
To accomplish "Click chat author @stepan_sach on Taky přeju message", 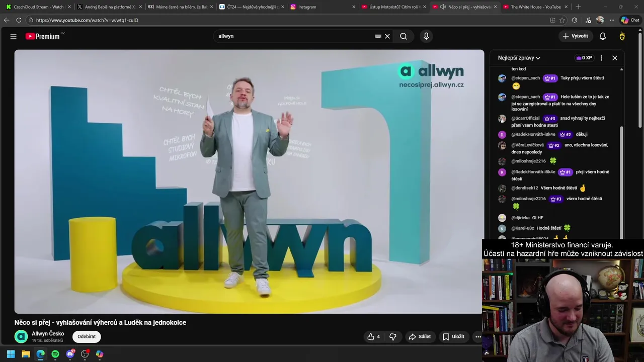I will point(525,78).
